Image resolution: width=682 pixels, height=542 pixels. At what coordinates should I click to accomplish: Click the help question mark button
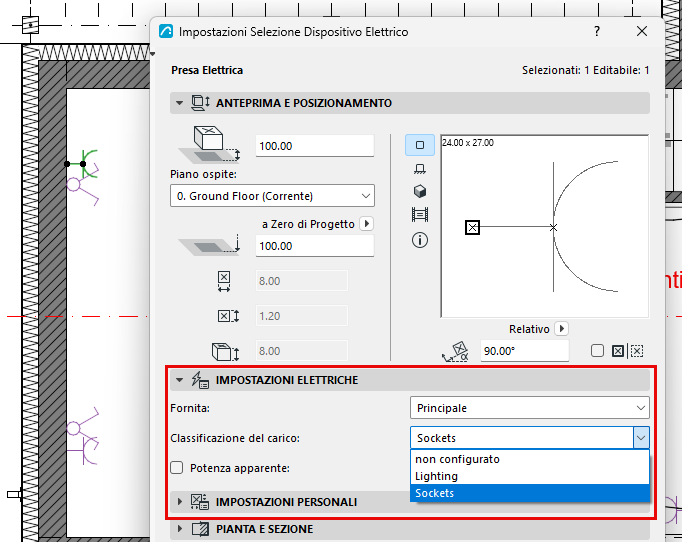597,31
